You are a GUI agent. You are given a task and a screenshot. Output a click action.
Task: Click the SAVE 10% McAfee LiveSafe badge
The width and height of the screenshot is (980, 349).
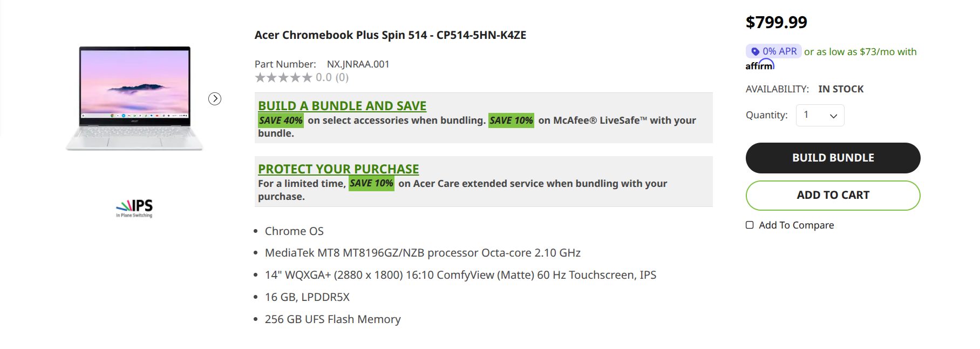(x=511, y=120)
